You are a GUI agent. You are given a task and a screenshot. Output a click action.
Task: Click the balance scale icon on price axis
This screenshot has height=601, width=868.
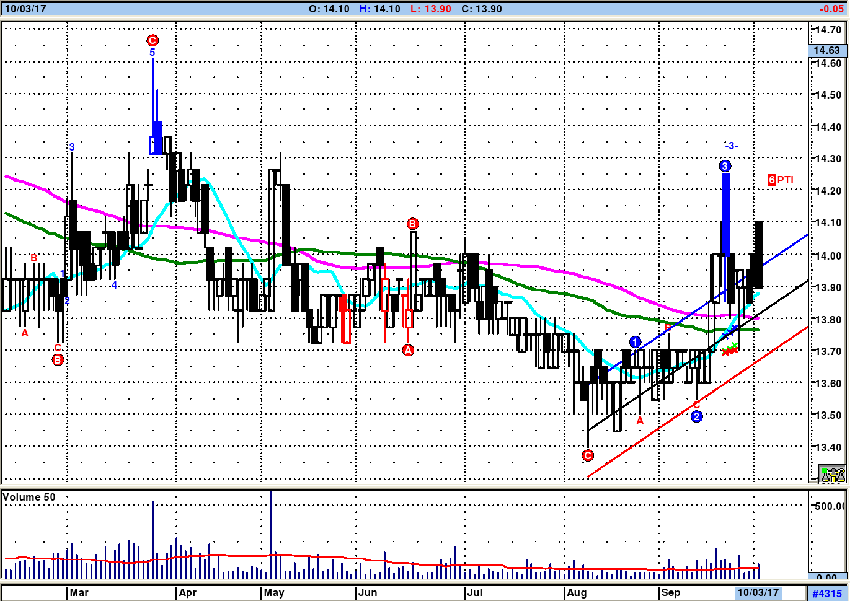click(x=831, y=474)
